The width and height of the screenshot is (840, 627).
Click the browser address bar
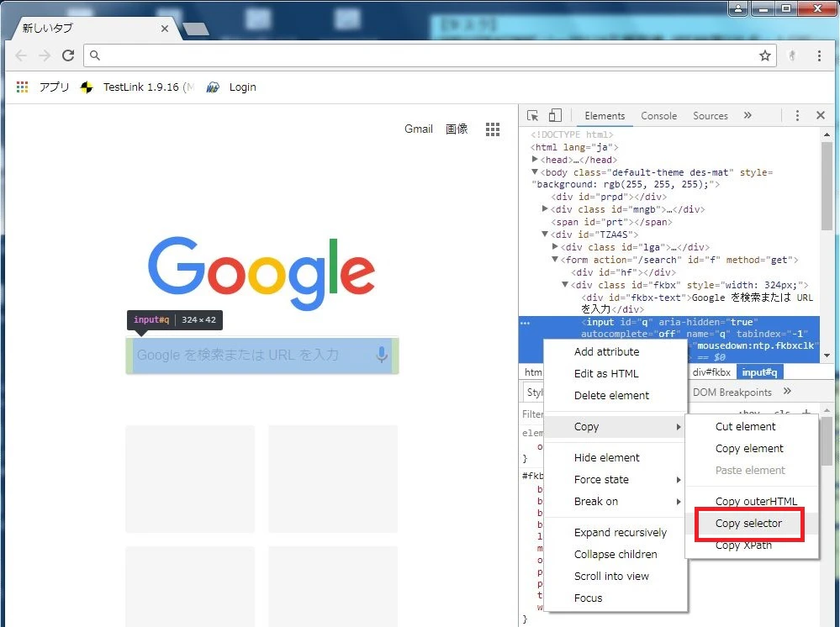tap(430, 55)
